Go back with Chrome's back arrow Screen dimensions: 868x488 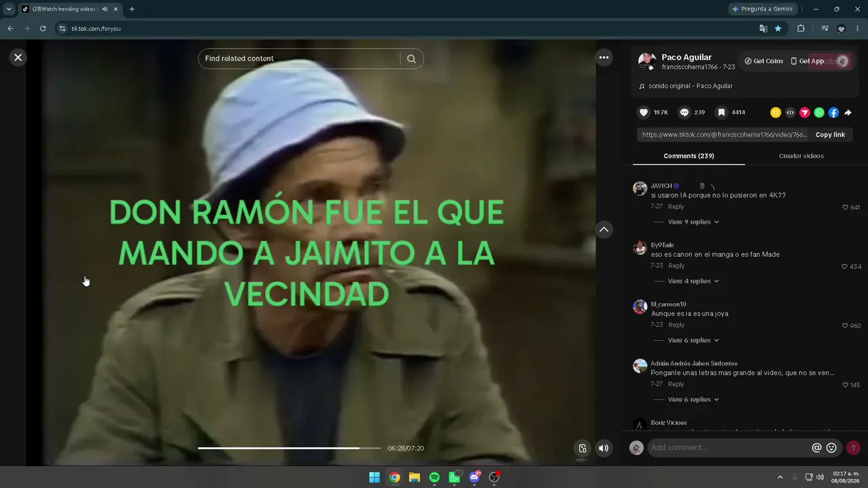click(10, 28)
